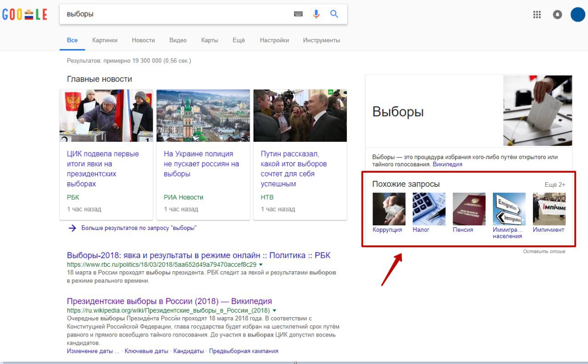Click the ballot image in 'Выборы' panel
The image size is (588, 364).
point(538,111)
